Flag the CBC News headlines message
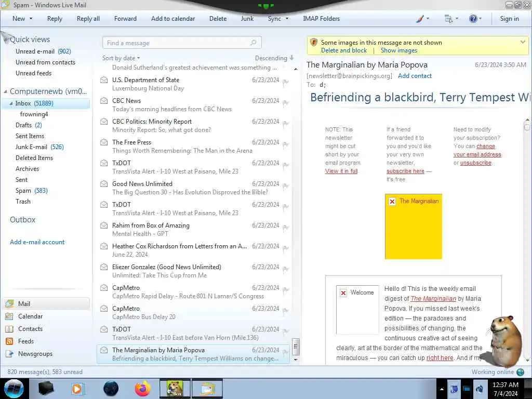The image size is (532, 399). point(286,103)
